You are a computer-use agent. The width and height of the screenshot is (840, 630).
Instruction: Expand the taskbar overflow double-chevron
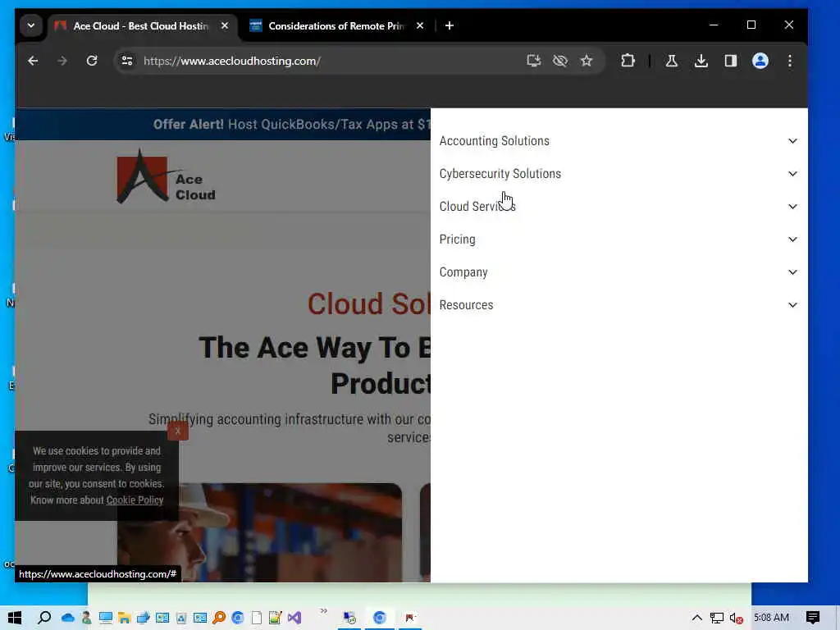(323, 611)
